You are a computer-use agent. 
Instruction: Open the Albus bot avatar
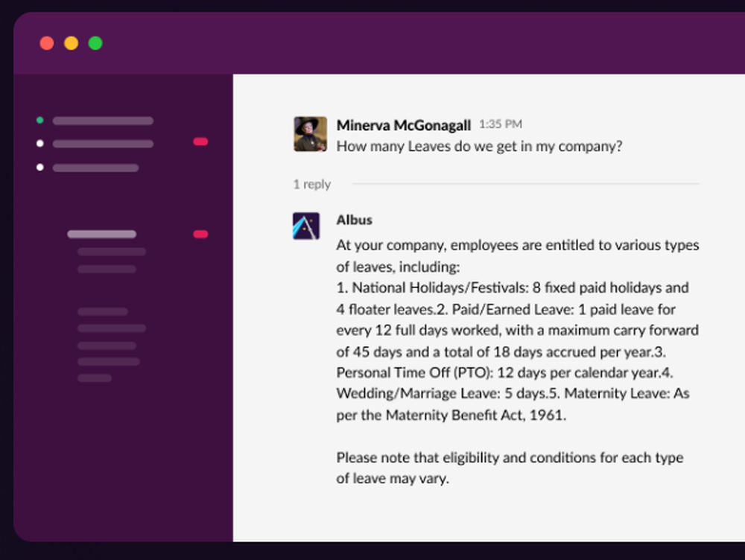[x=306, y=226]
